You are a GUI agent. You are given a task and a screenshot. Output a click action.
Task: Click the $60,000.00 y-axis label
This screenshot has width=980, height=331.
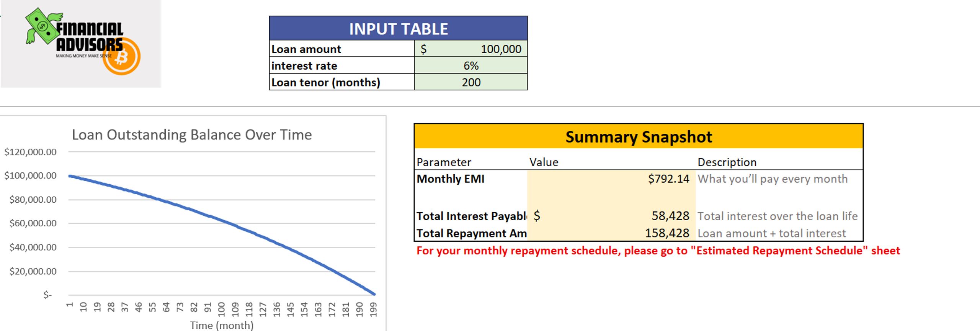tap(33, 223)
